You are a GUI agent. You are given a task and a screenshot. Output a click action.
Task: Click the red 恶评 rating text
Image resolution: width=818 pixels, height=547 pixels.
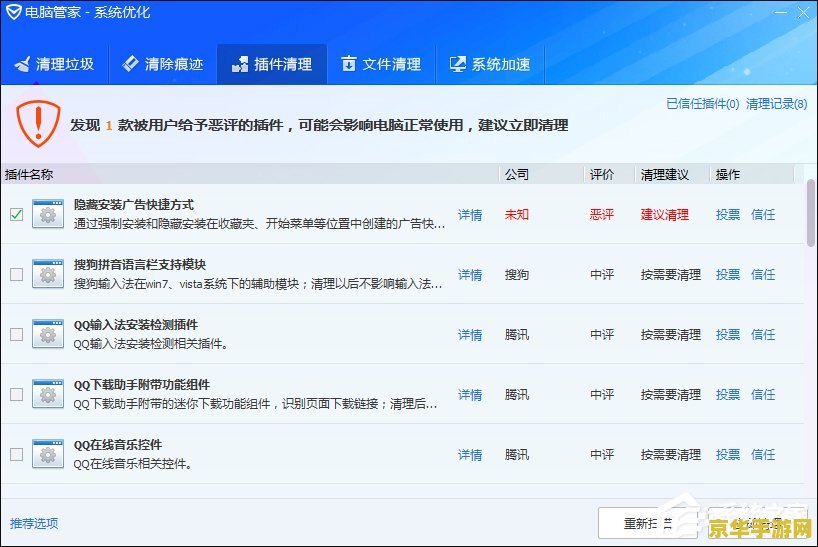tap(602, 214)
